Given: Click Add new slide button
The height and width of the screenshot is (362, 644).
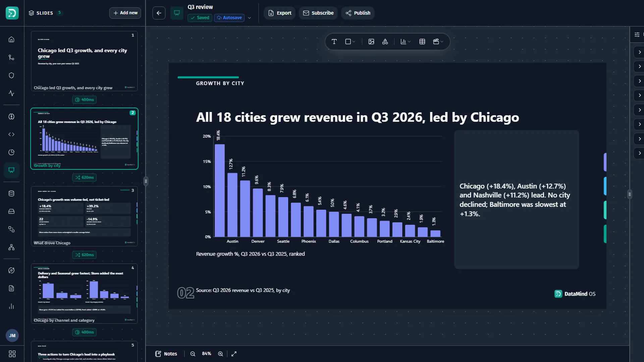Looking at the screenshot, I should pos(125,13).
